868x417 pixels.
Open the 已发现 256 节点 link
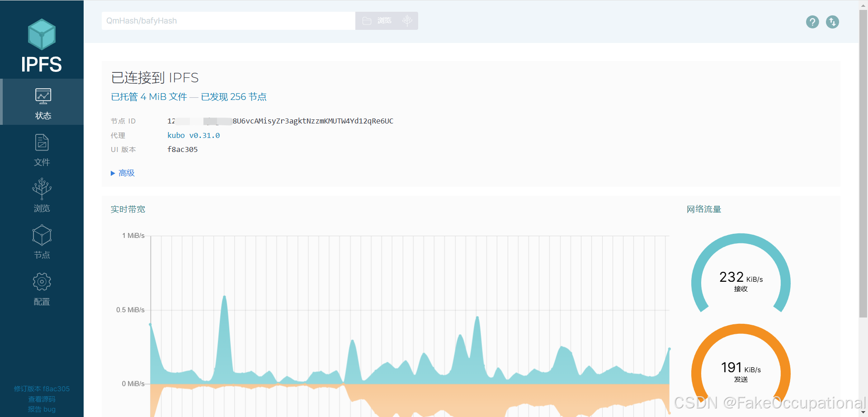[x=234, y=97]
